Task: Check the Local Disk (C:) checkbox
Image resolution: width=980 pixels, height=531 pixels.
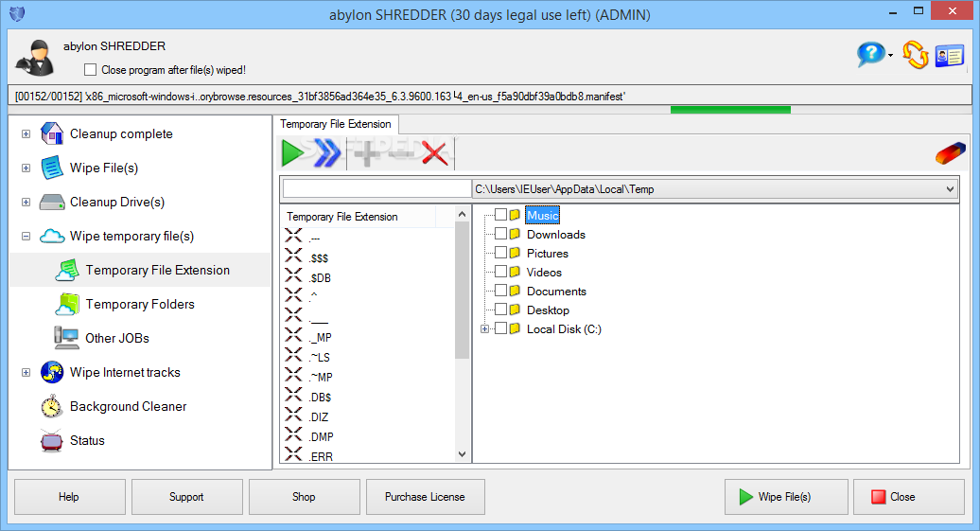Action: [x=500, y=328]
